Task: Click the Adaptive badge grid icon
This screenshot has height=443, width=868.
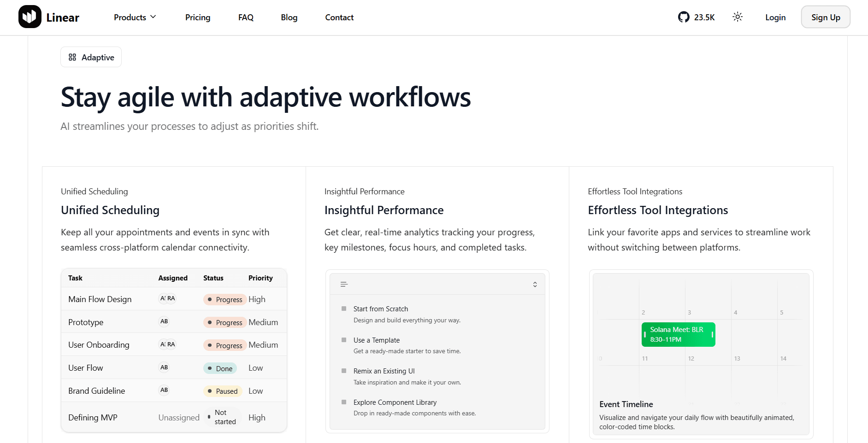Action: [x=72, y=57]
